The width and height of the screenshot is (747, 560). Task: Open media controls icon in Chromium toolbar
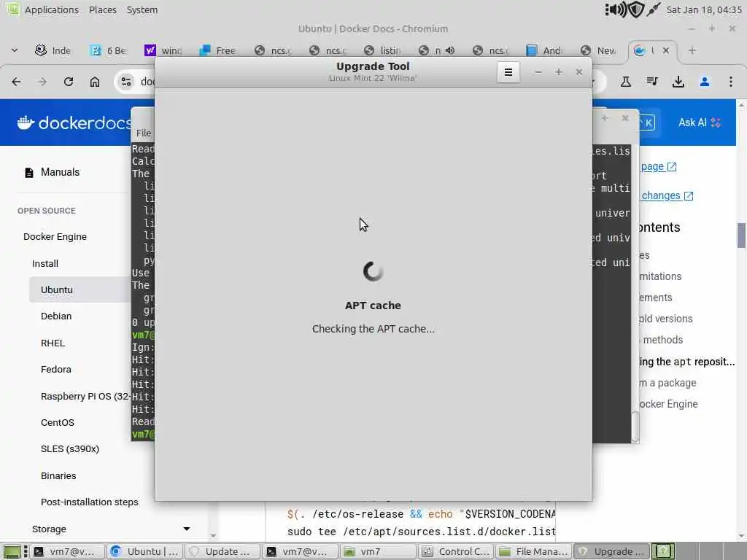(652, 82)
